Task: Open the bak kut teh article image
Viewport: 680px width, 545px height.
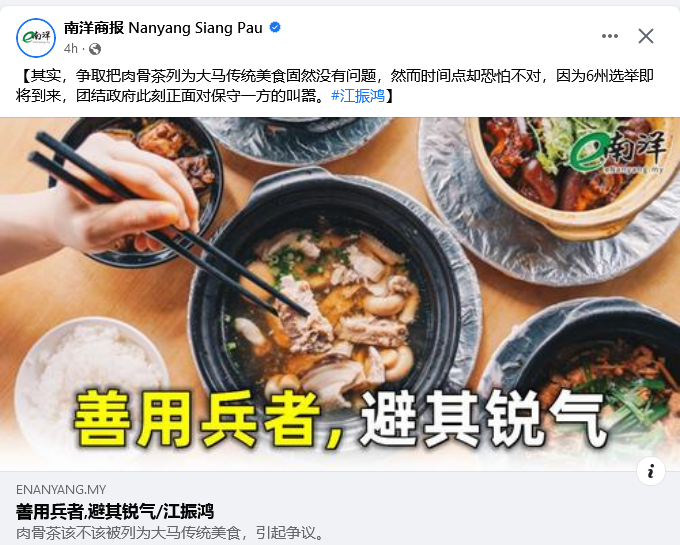Action: click(340, 294)
